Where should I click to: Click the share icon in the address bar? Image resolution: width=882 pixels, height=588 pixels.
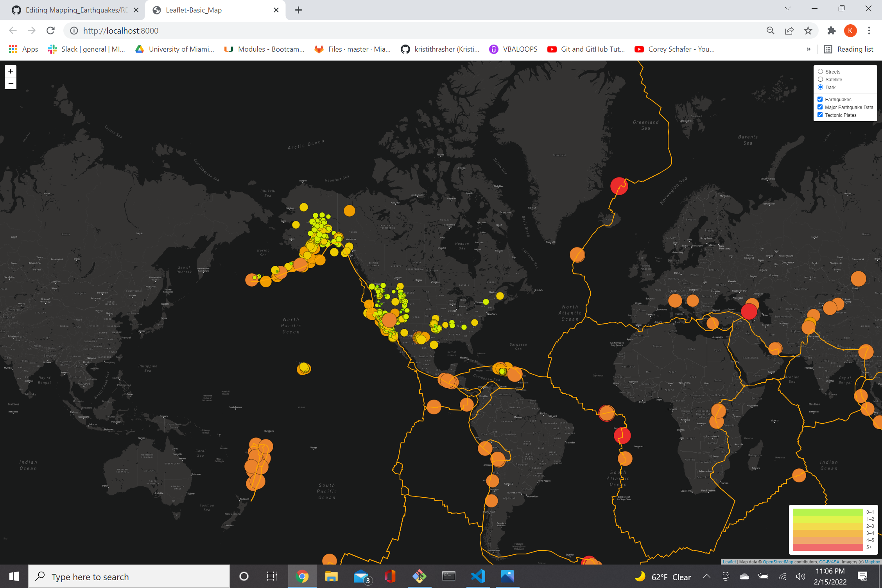click(x=789, y=30)
